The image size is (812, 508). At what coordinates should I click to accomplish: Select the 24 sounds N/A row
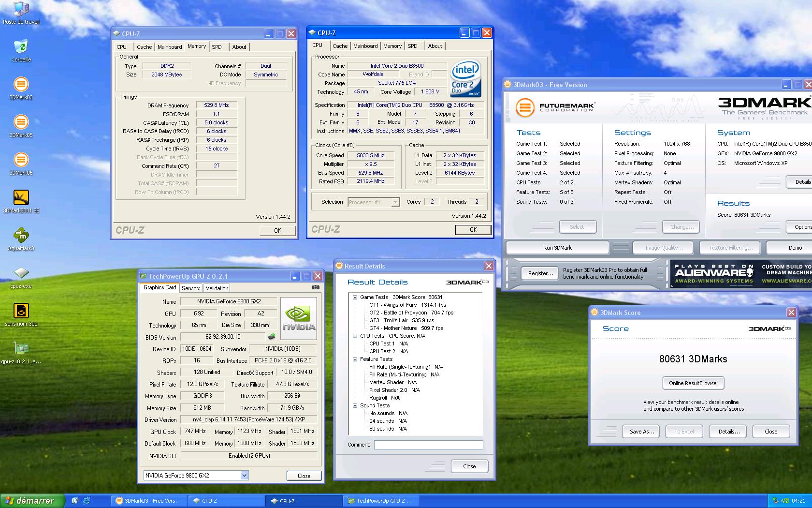tap(388, 421)
